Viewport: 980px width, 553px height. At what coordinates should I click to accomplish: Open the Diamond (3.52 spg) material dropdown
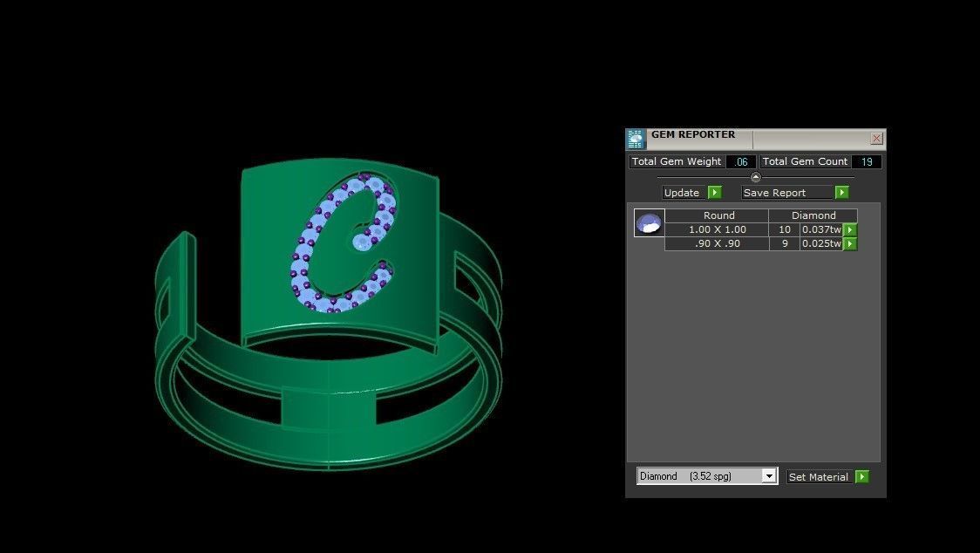pyautogui.click(x=769, y=476)
